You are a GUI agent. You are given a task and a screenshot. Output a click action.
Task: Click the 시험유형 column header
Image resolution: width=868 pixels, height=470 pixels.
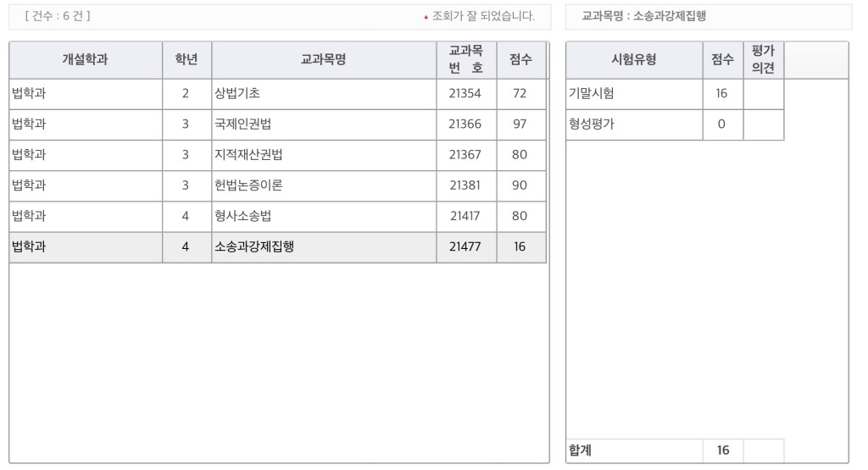pos(633,60)
